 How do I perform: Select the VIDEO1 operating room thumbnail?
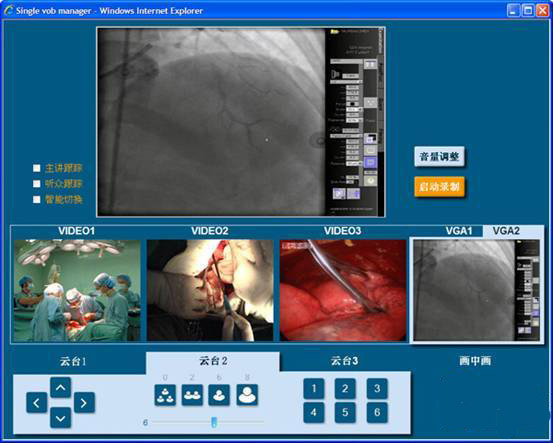[77, 290]
